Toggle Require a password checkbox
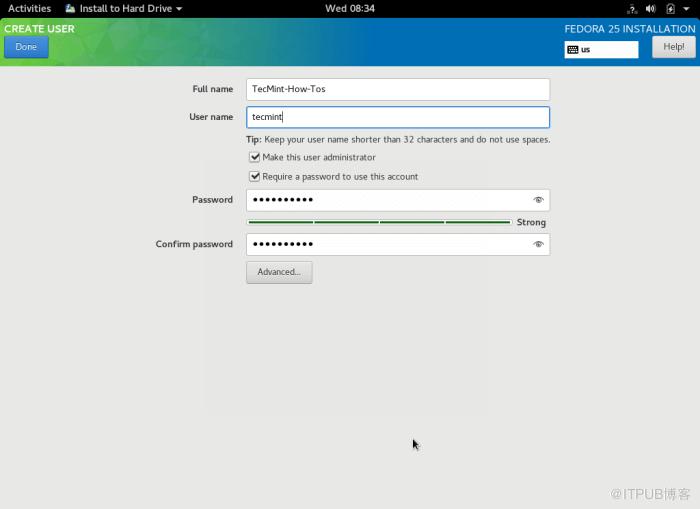 pyautogui.click(x=254, y=176)
